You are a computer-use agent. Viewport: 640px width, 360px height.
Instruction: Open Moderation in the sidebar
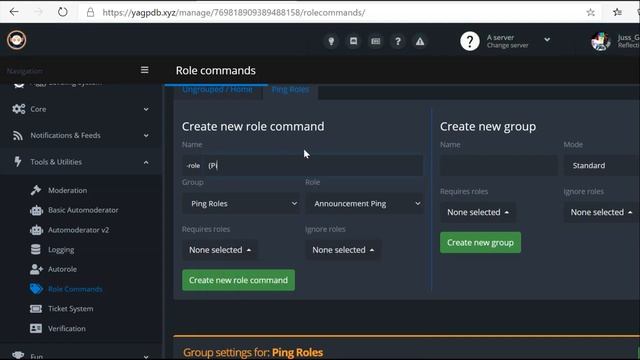pos(67,190)
